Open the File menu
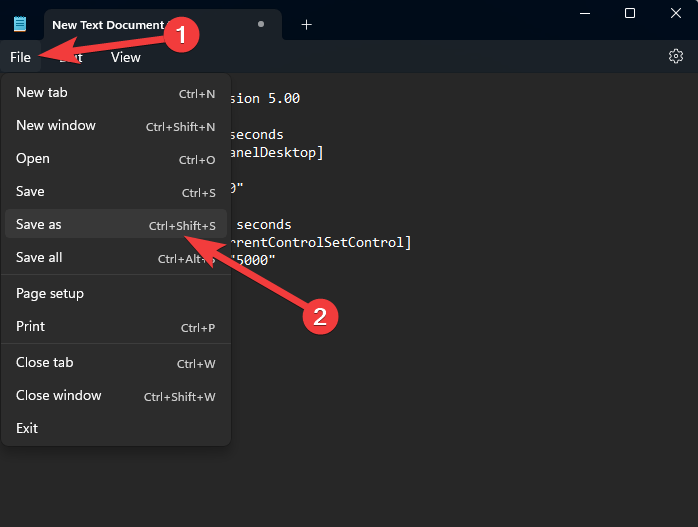 21,57
